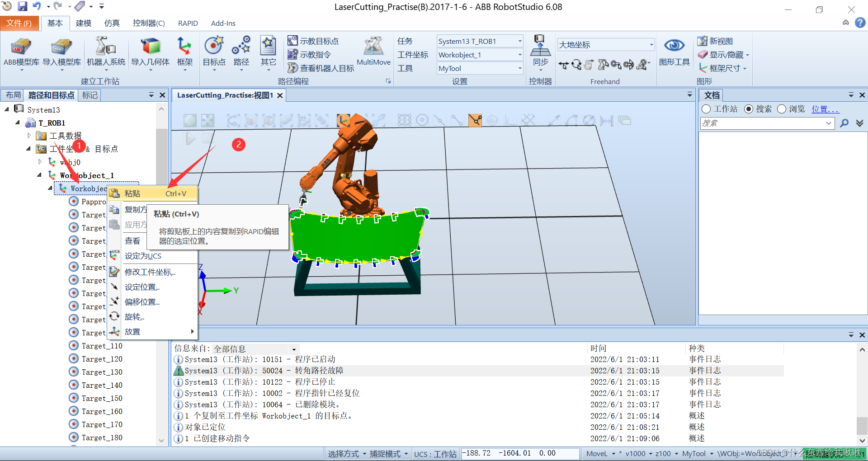Viewport: 868px width, 461px height.
Task: Select the corner path failure 50024 message
Action: (x=478, y=371)
